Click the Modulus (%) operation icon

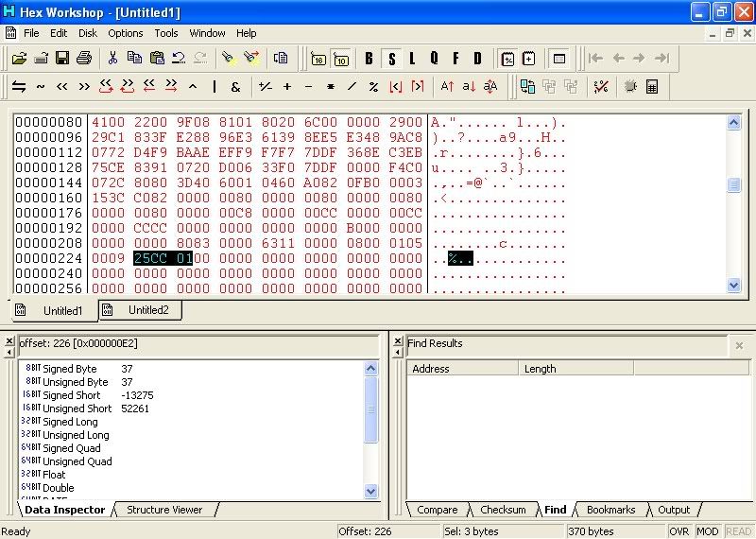click(373, 87)
